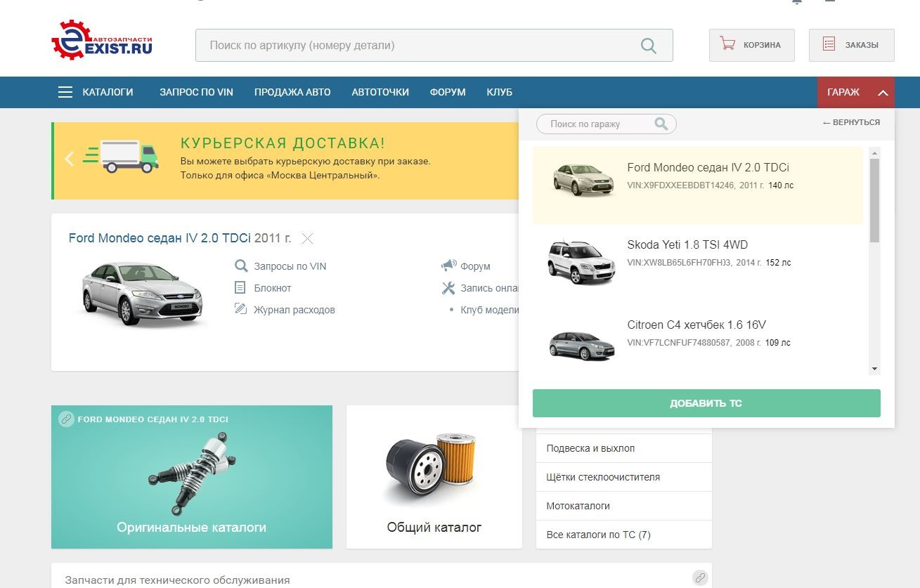Click the Ford Mondeo седан IV 2.0 TDCi heading
The image size is (920, 588).
click(x=160, y=238)
